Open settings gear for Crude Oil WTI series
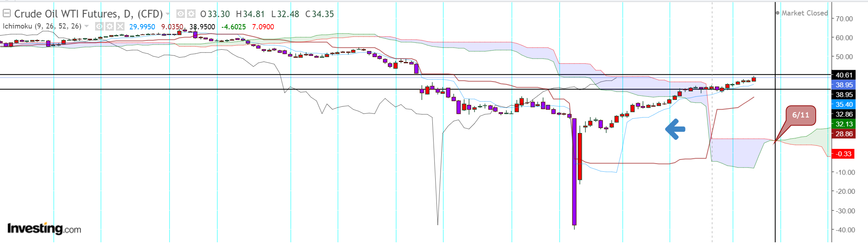Image resolution: width=868 pixels, height=248 pixels. pos(191,14)
